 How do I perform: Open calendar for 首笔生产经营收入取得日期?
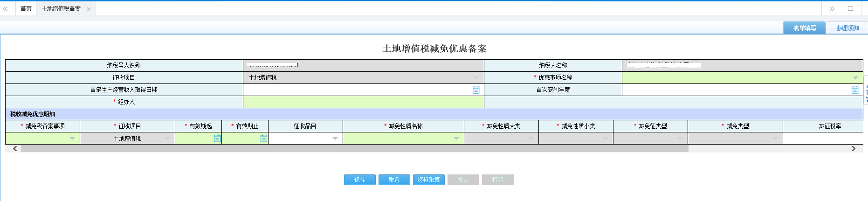click(x=476, y=90)
